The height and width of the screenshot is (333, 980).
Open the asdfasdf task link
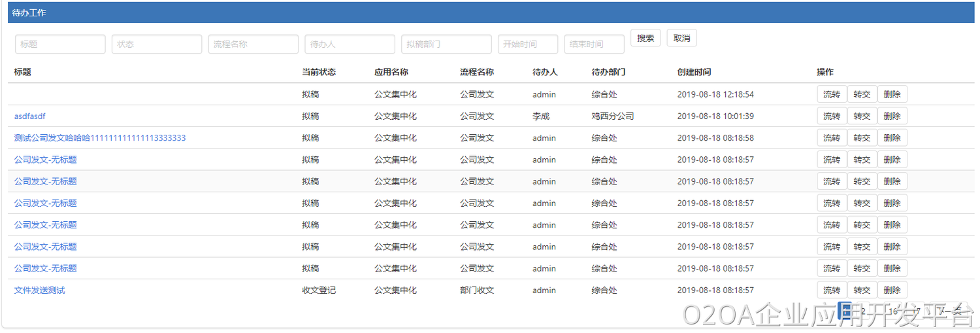click(x=30, y=116)
